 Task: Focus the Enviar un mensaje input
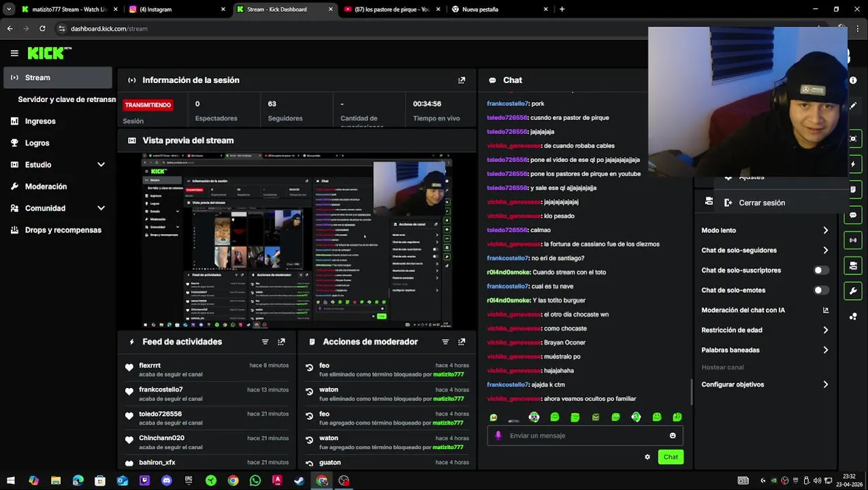point(585,436)
